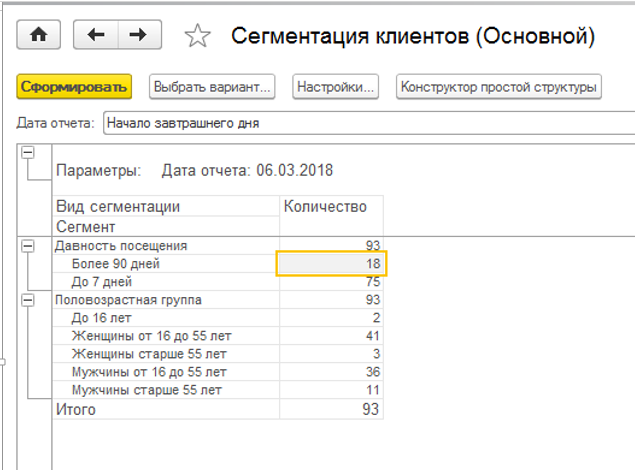Click the Сформировать button

tap(75, 87)
